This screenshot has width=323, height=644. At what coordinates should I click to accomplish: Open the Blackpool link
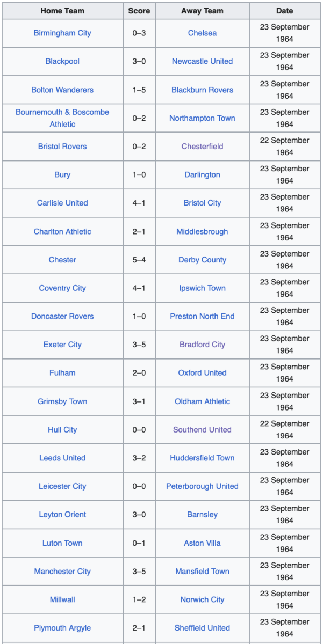pyautogui.click(x=62, y=62)
